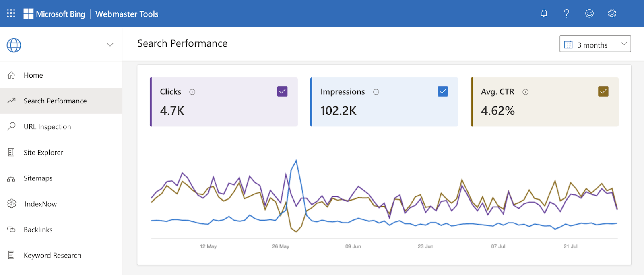This screenshot has height=275, width=644.
Task: Open the settings gear icon
Action: (x=612, y=14)
